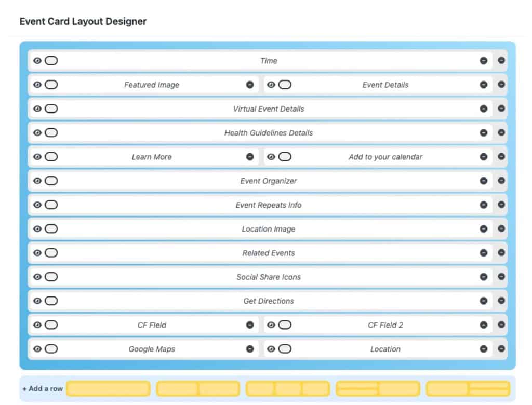This screenshot has width=532, height=405.
Task: Switch the rounded toggle in the Time row
Action: pos(51,61)
